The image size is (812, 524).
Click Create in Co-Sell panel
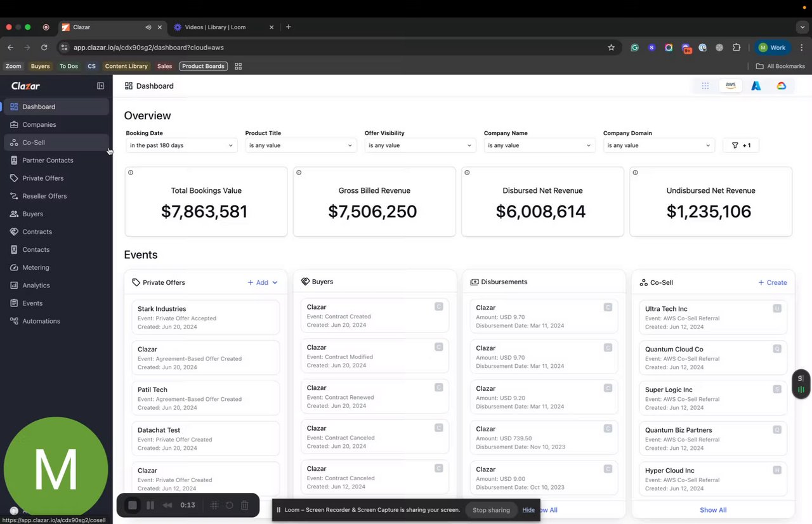(772, 282)
